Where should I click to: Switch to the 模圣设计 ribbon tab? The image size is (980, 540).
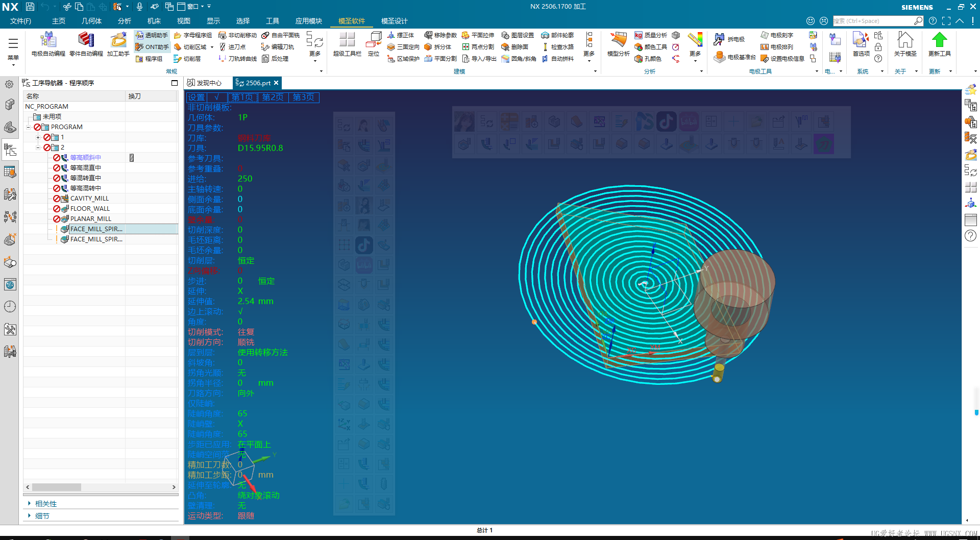(394, 21)
